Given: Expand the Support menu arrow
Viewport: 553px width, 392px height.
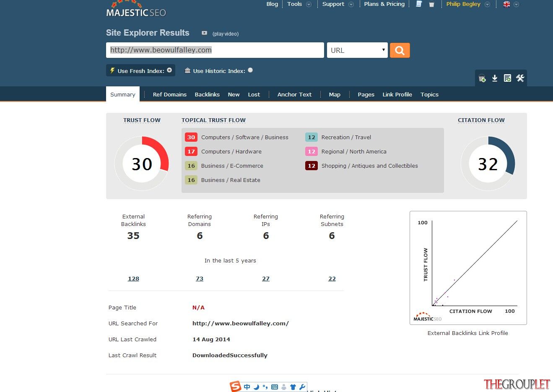Looking at the screenshot, I should point(351,4).
